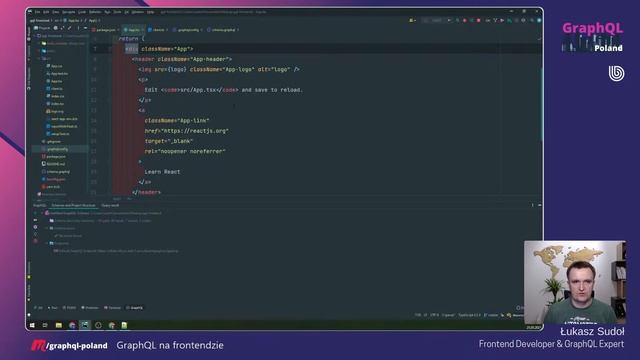This screenshot has width=640, height=360.
Task: Collapse the src folder in the project tree
Action: 40,59
